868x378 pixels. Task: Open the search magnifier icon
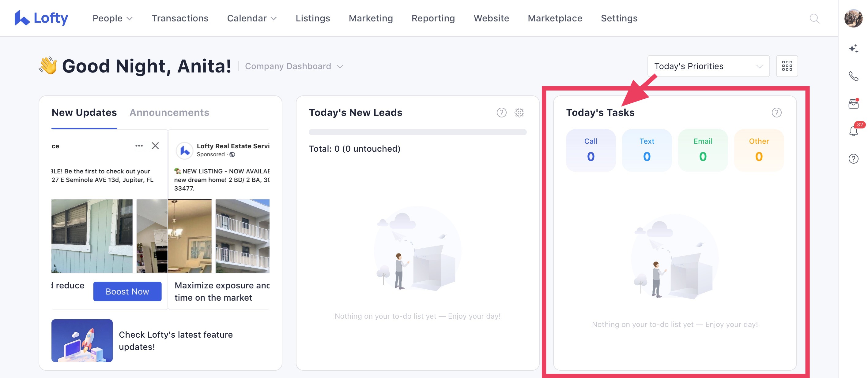(x=814, y=18)
